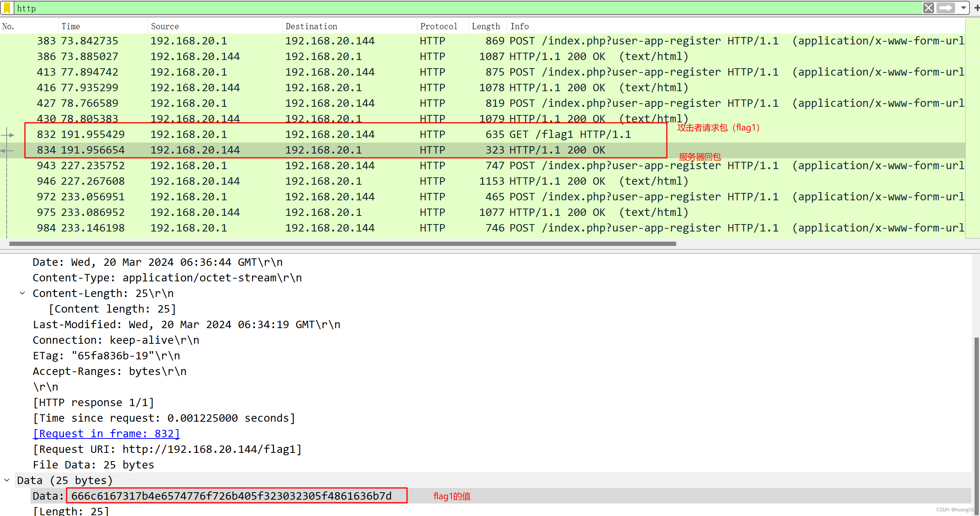Apply the display filter arrow button
Viewport: 980px width, 516px height.
click(x=946, y=8)
